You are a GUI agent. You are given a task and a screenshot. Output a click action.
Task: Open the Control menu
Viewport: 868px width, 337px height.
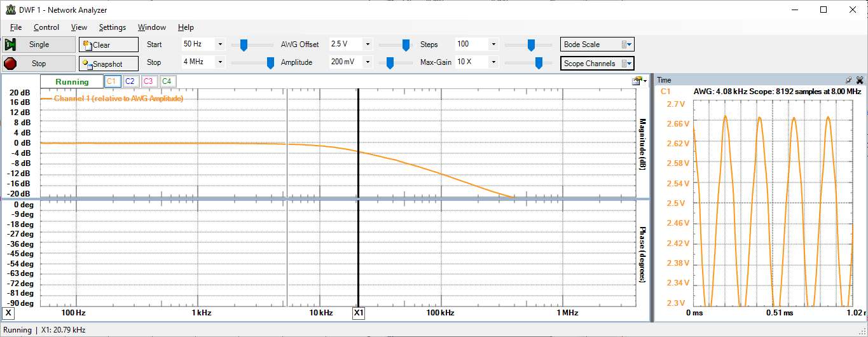point(46,27)
